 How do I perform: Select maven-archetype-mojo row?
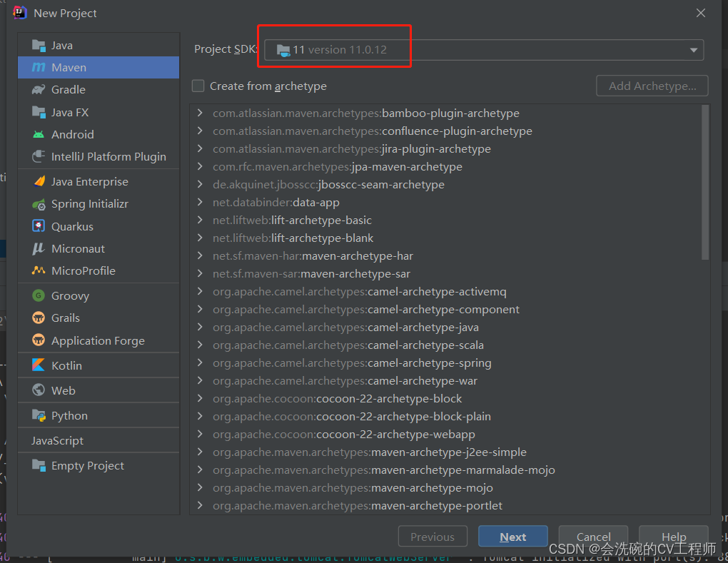pos(445,488)
